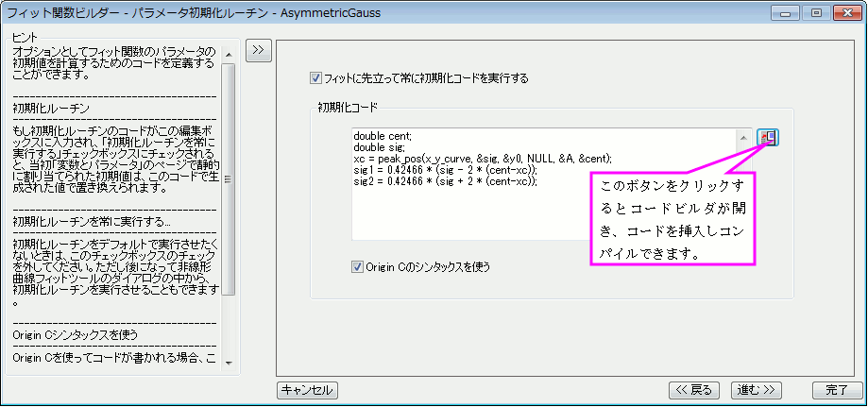
Task: Toggle Origin Cのシンタックスを使う checkbox
Action: (x=356, y=267)
